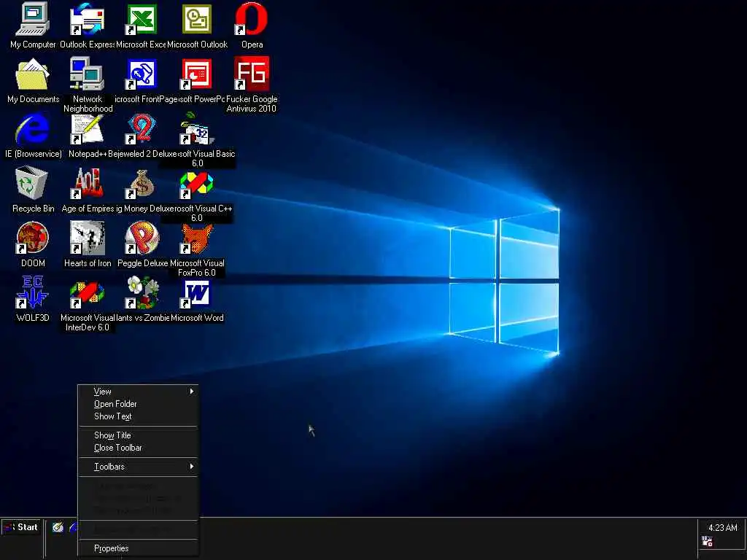Select the Microsoft Excel shortcut
Image resolution: width=747 pixels, height=560 pixels.
(x=142, y=19)
